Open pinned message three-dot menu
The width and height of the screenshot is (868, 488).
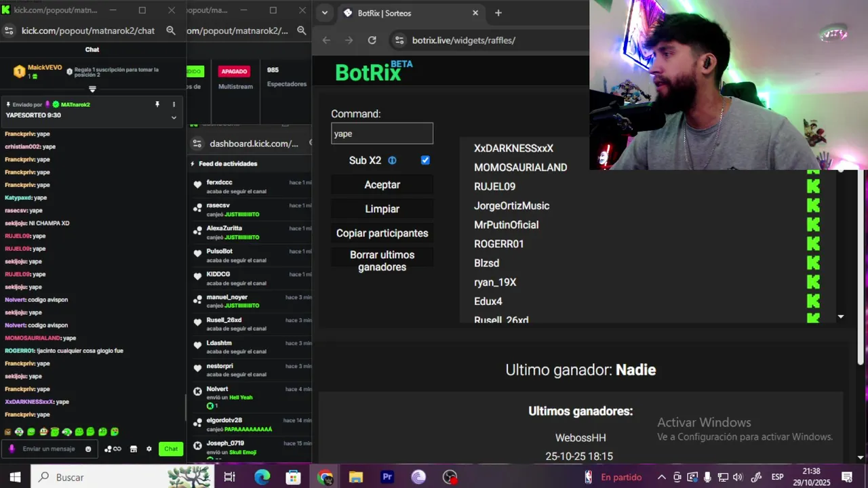(174, 104)
